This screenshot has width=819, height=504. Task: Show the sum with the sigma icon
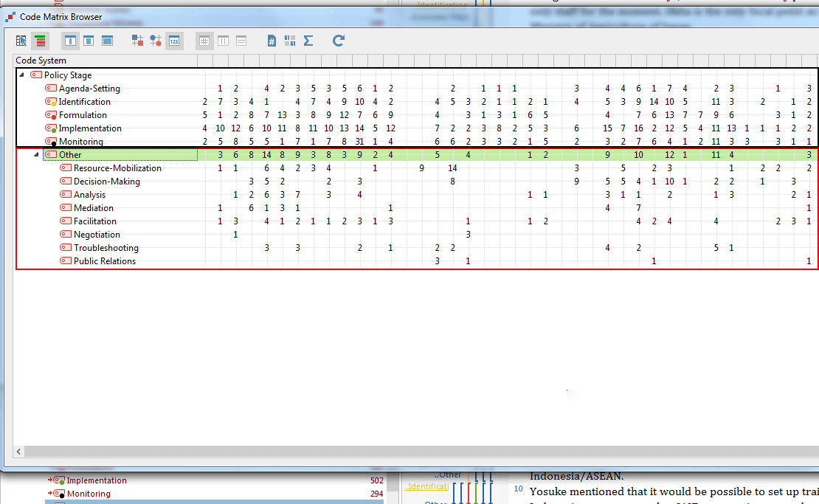coord(308,41)
